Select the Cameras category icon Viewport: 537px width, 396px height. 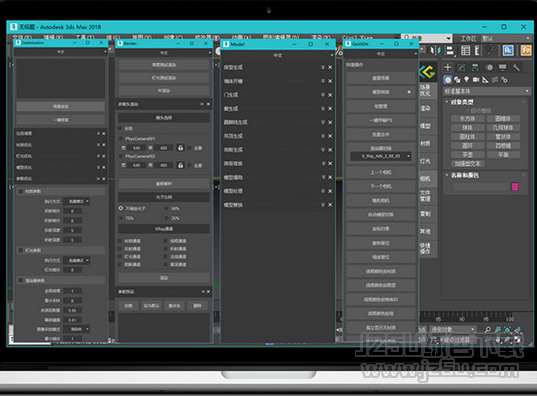pos(476,79)
